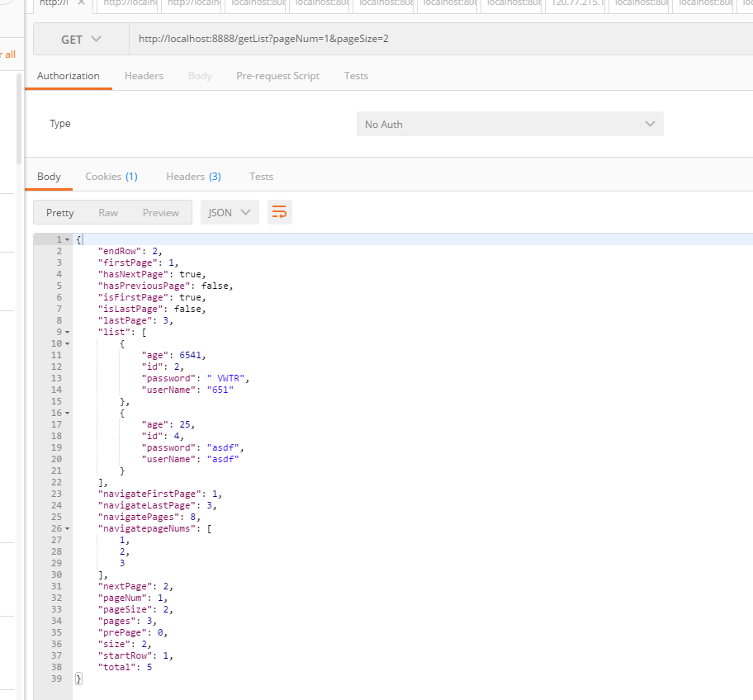Open the No Auth type dropdown

tap(509, 124)
